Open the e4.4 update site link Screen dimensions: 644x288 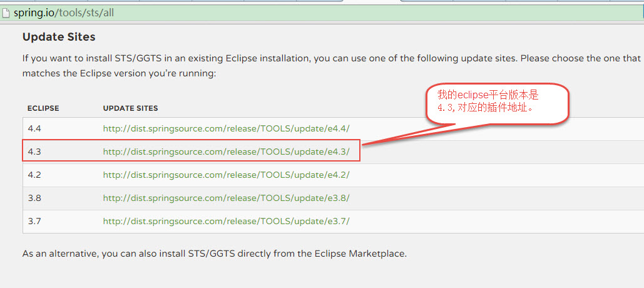pos(227,128)
